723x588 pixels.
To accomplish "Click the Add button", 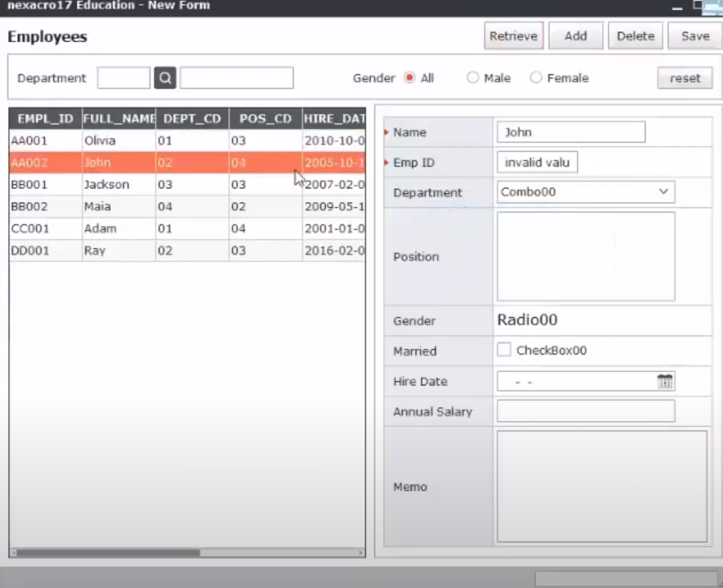I will (575, 36).
